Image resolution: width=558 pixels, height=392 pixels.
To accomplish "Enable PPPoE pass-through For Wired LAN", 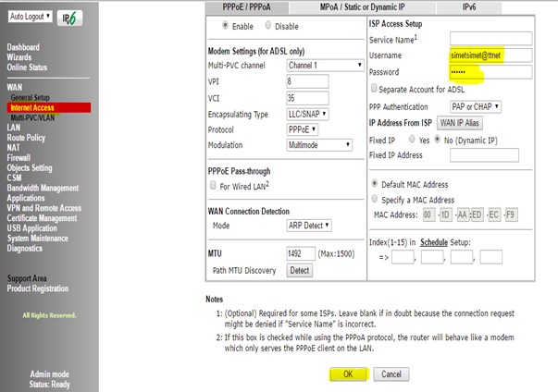I will click(x=215, y=187).
